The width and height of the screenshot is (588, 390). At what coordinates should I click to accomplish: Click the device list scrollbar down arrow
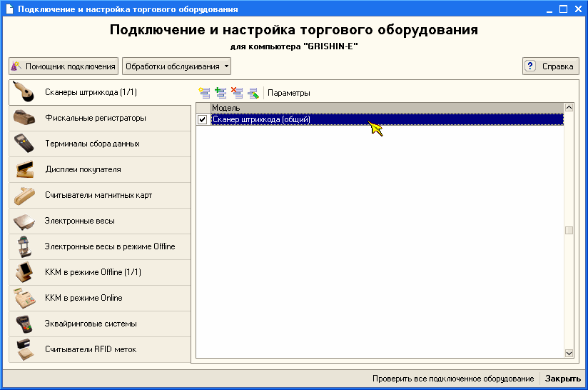(569, 353)
